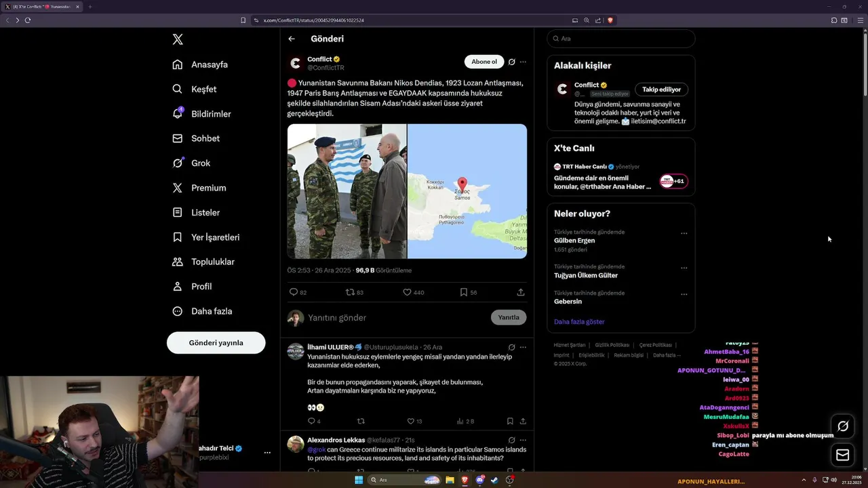Viewport: 868px width, 488px height.
Task: Bookmark the Conflict post
Action: click(469, 292)
